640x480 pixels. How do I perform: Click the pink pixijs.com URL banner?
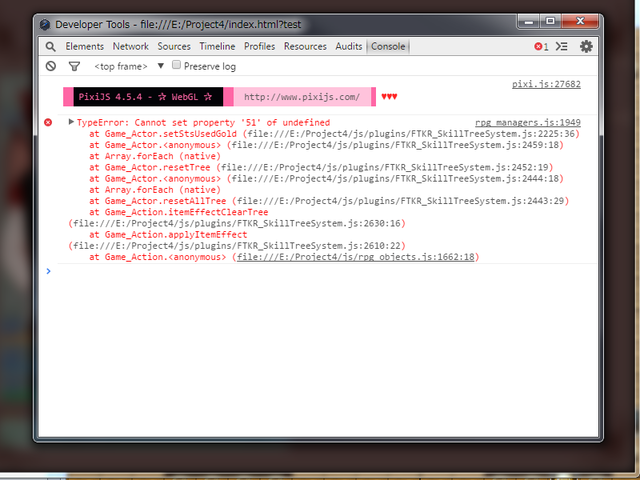point(302,97)
